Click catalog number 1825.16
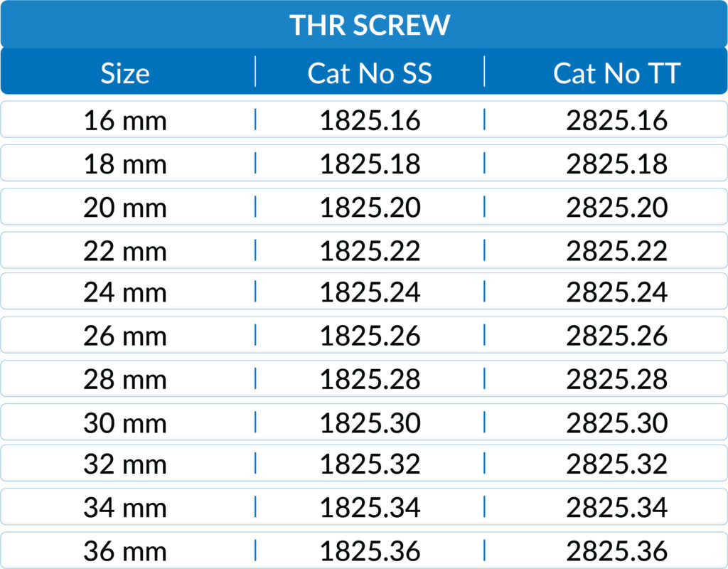The height and width of the screenshot is (569, 728). click(x=370, y=121)
